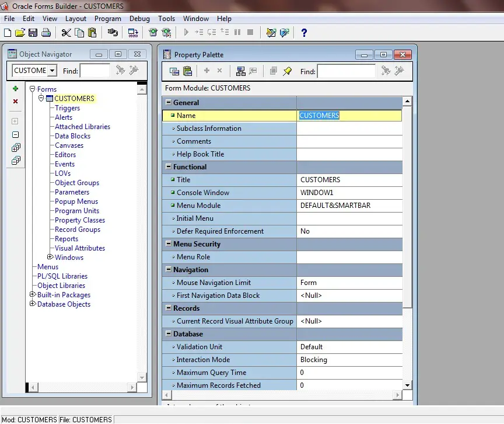
Task: Click the Property Palette scroll down arrow
Action: [x=407, y=385]
